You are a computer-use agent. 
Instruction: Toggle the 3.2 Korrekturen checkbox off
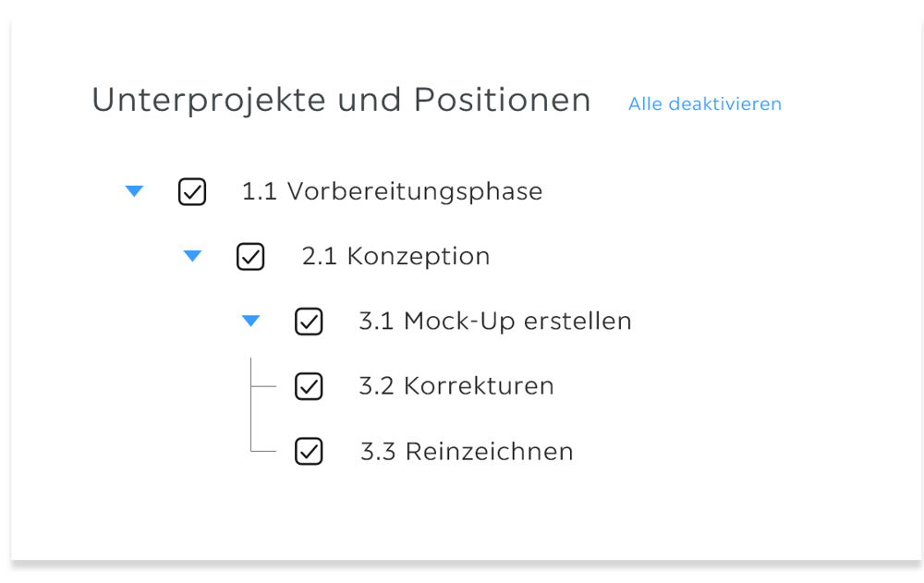pyautogui.click(x=309, y=386)
